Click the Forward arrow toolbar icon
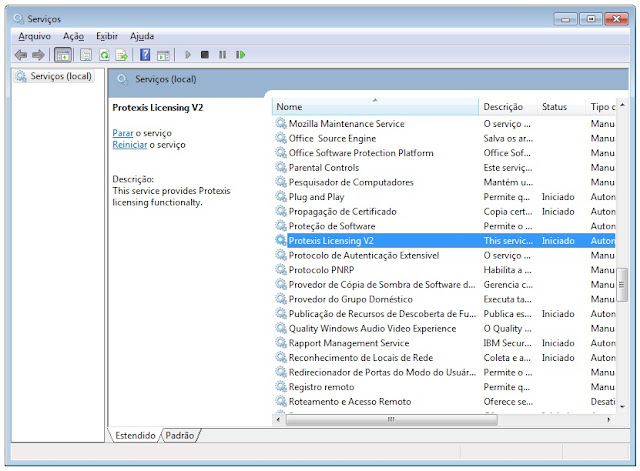This screenshot has height=471, width=640. [38, 55]
